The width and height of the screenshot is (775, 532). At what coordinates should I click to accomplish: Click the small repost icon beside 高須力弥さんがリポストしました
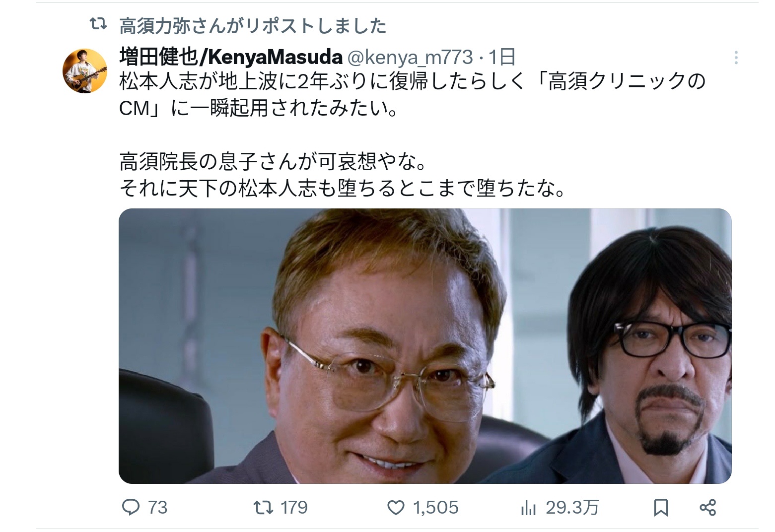pos(98,24)
